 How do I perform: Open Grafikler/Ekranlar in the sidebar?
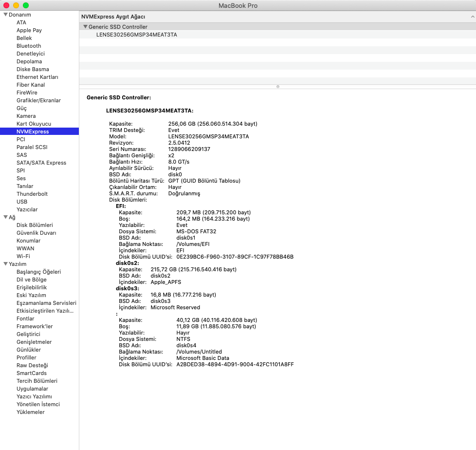coord(38,100)
